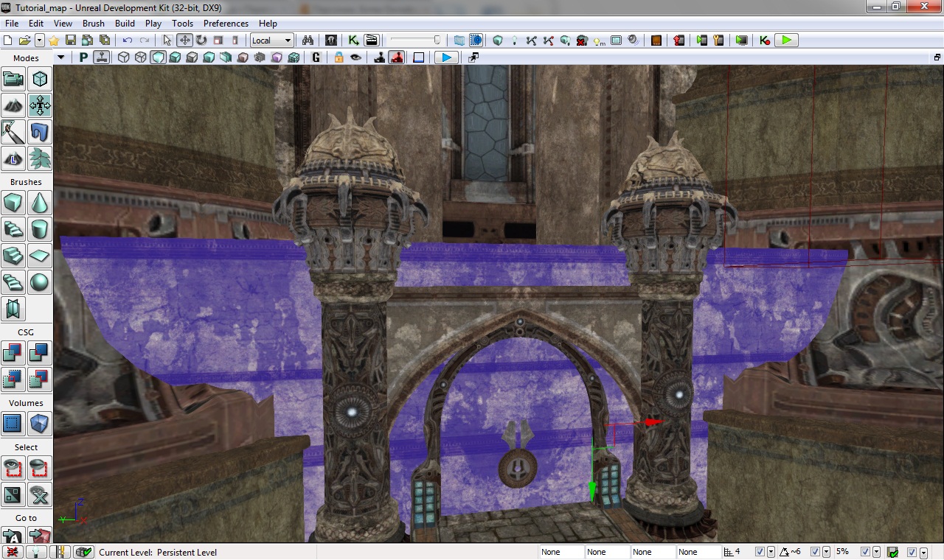Click the first None status field

561,552
